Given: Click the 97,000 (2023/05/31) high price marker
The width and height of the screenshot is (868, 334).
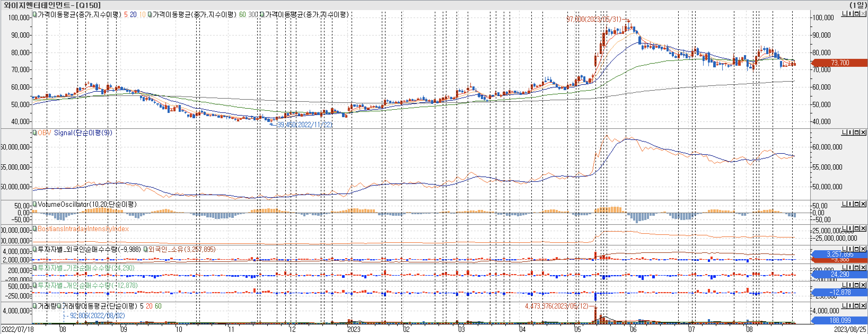Looking at the screenshot, I should 593,19.
